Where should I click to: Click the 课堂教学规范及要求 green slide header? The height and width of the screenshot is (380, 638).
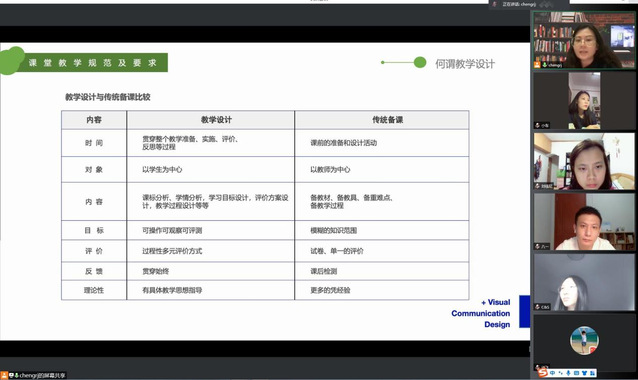tap(93, 63)
